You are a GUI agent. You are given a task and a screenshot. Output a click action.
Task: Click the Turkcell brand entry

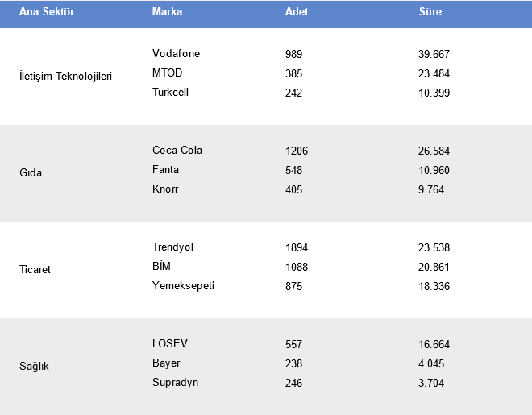[x=170, y=93]
